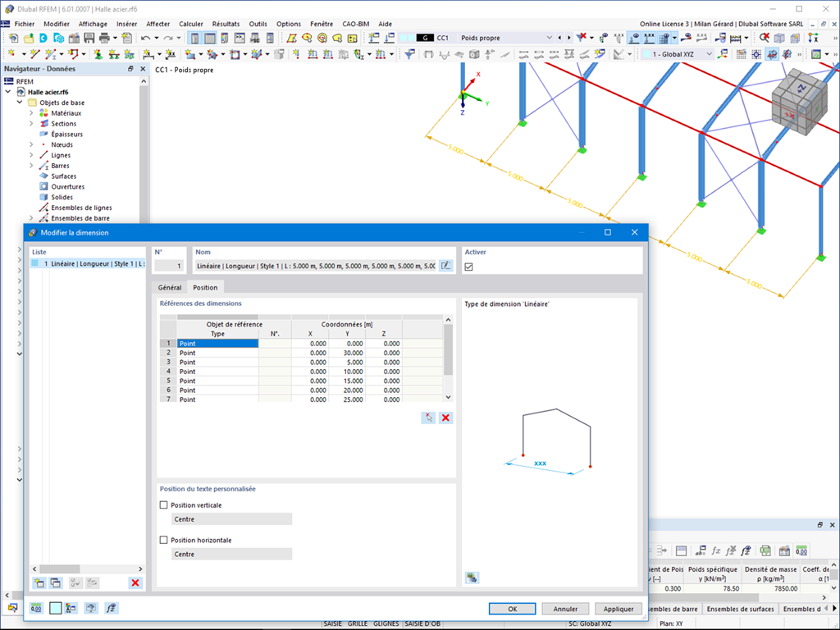Click the horizontal scrollbar of the Liste panel
Image resolution: width=840 pixels, height=630 pixels.
(87, 569)
